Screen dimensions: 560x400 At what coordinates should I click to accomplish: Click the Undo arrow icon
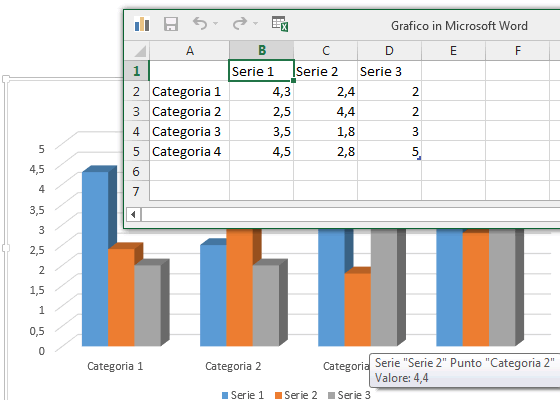200,24
